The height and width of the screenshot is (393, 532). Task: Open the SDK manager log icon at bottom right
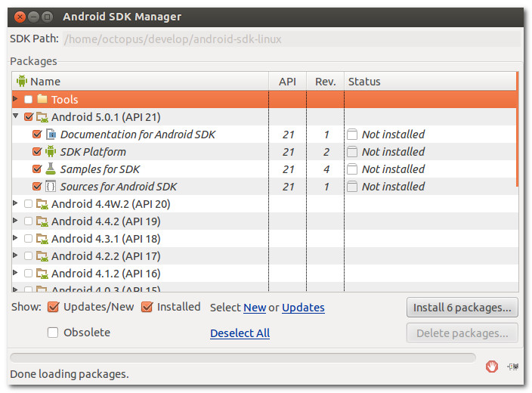[x=512, y=367]
